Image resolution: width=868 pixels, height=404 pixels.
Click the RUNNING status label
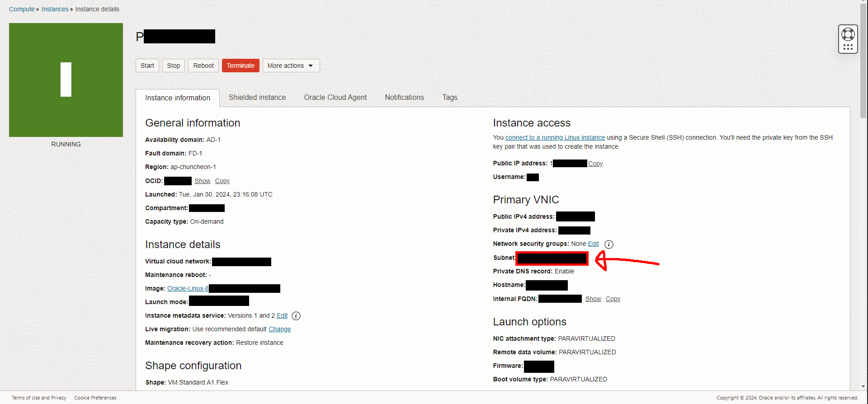[x=66, y=144]
